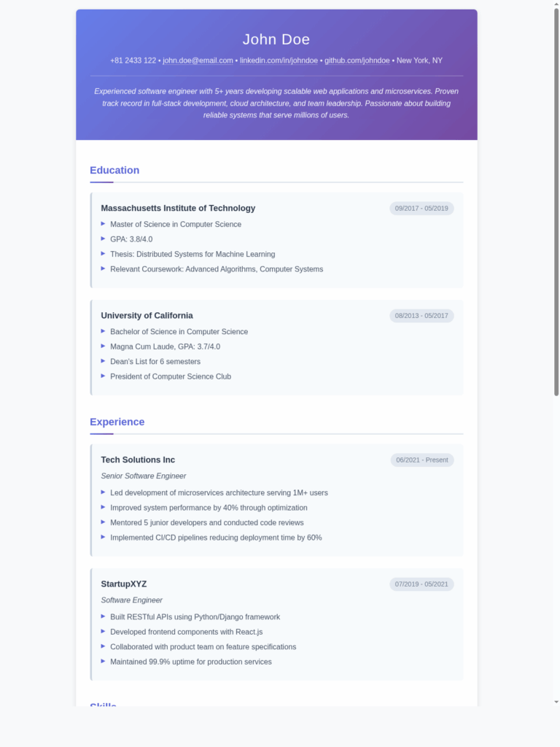Select the Education section heading
Viewport: 560px width, 747px height.
114,170
